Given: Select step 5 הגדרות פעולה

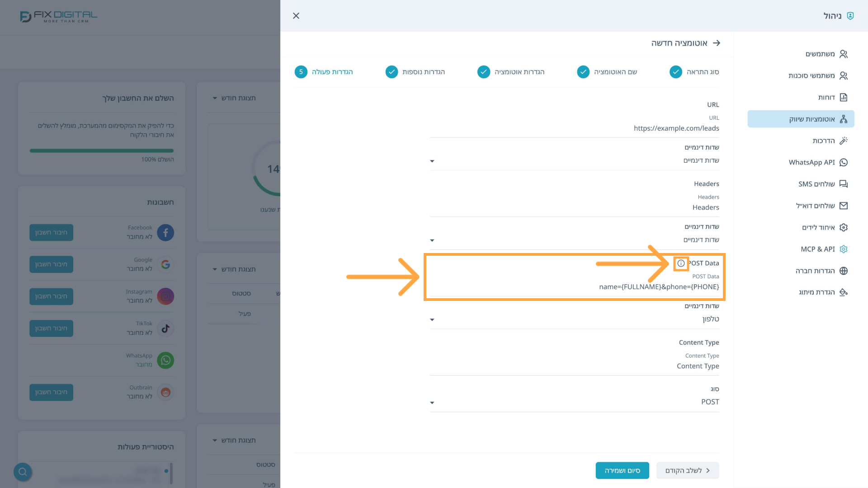Looking at the screenshot, I should pos(324,72).
